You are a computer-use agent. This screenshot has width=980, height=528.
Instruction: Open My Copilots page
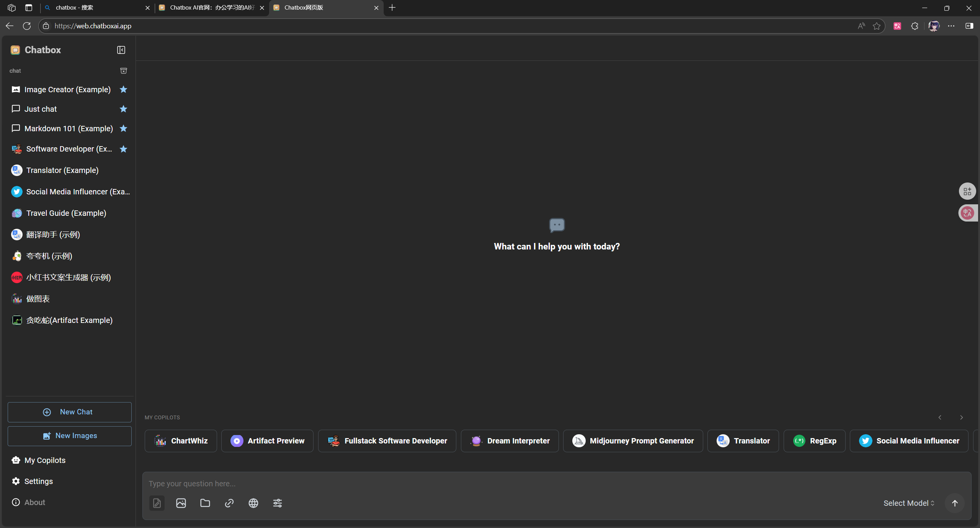pos(70,460)
